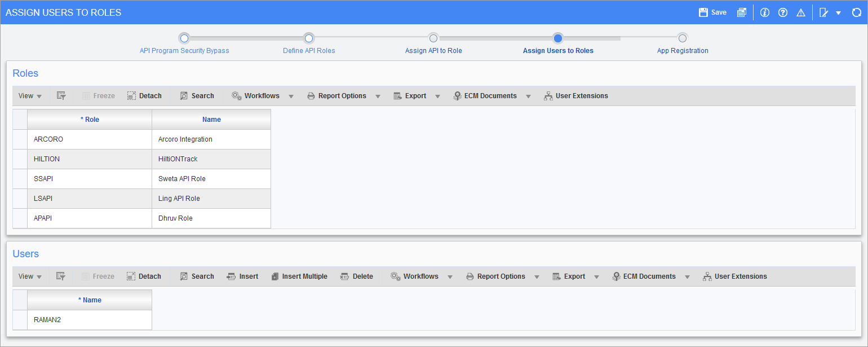Click Report Options in Users toolbar
Screen dimensions: 868x347
point(495,276)
